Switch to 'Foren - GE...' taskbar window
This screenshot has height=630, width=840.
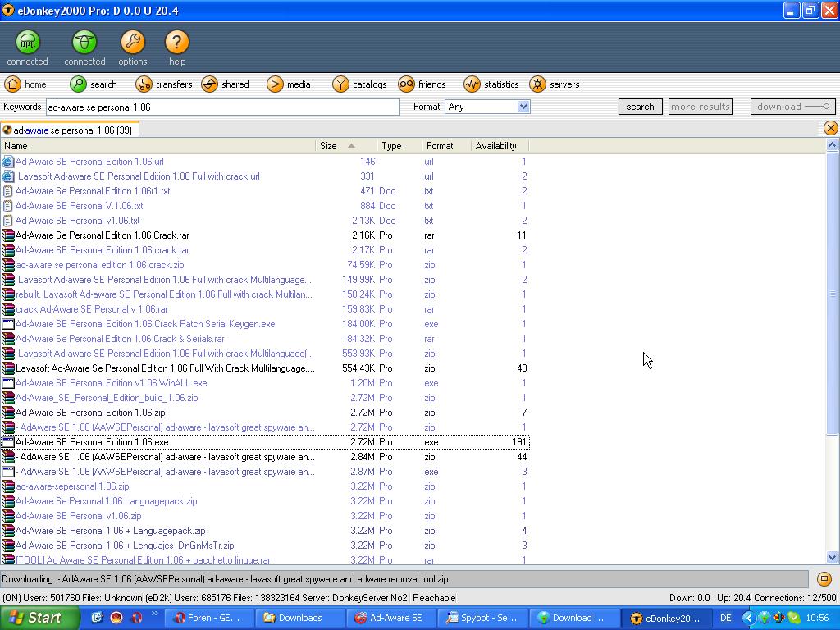click(x=208, y=618)
